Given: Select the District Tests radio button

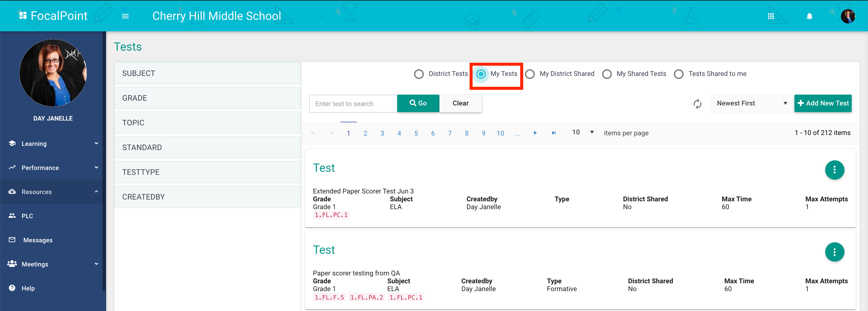Looking at the screenshot, I should point(419,74).
